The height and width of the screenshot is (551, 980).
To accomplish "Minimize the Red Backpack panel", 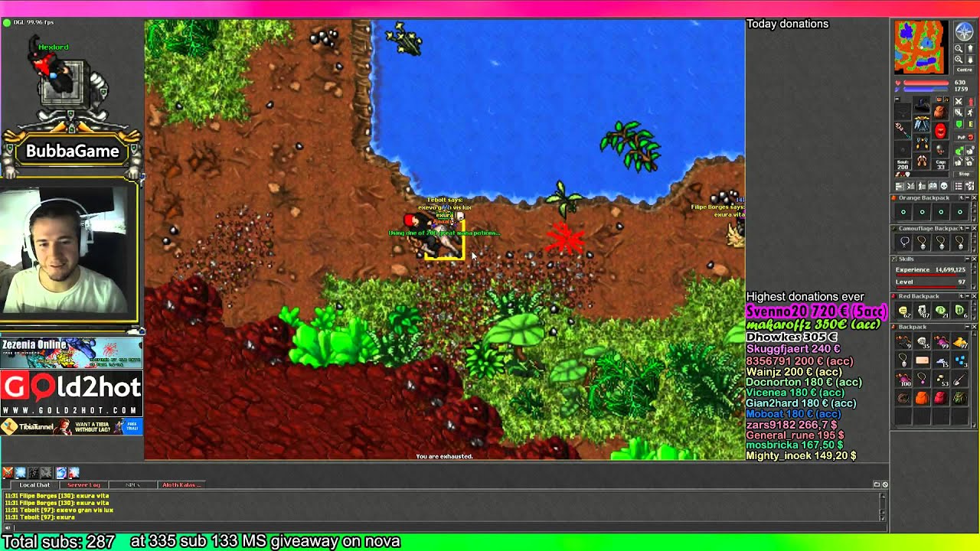I will point(968,296).
